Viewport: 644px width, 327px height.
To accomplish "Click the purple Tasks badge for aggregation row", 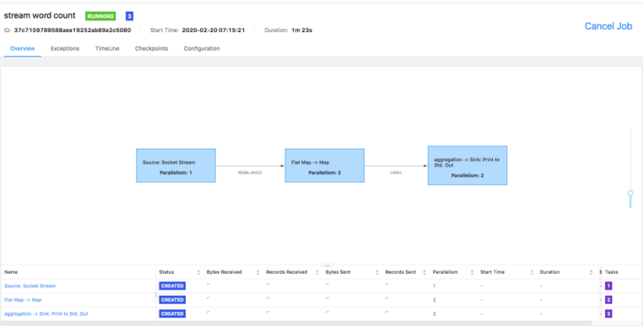I will [609, 313].
